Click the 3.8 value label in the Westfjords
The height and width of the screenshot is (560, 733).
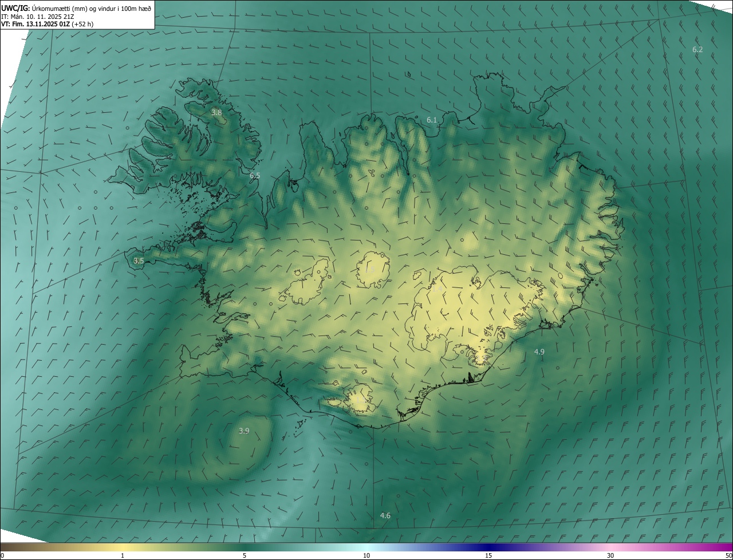pos(216,113)
